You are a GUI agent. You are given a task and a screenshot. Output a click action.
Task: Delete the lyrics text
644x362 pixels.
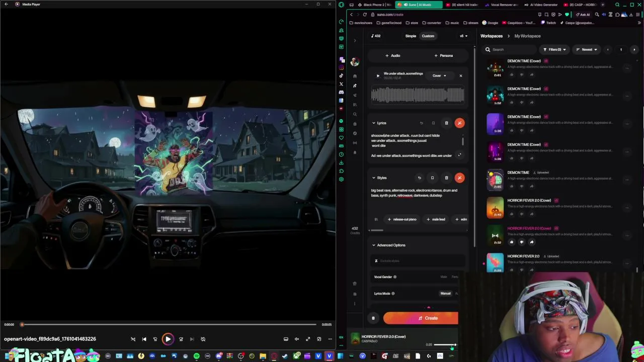[x=446, y=123]
